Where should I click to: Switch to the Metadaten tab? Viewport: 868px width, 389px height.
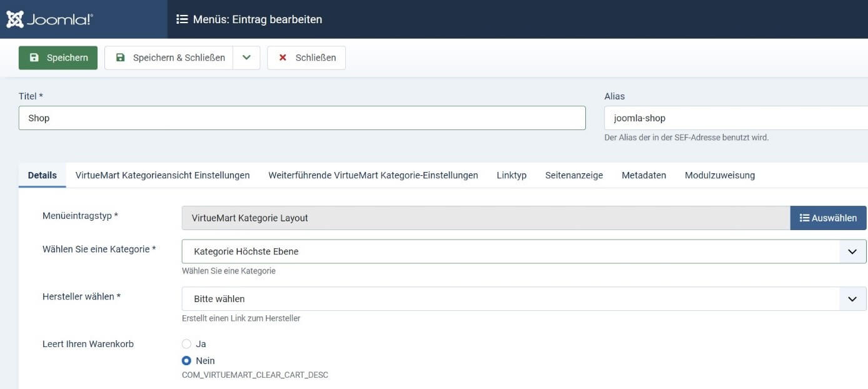(x=644, y=175)
